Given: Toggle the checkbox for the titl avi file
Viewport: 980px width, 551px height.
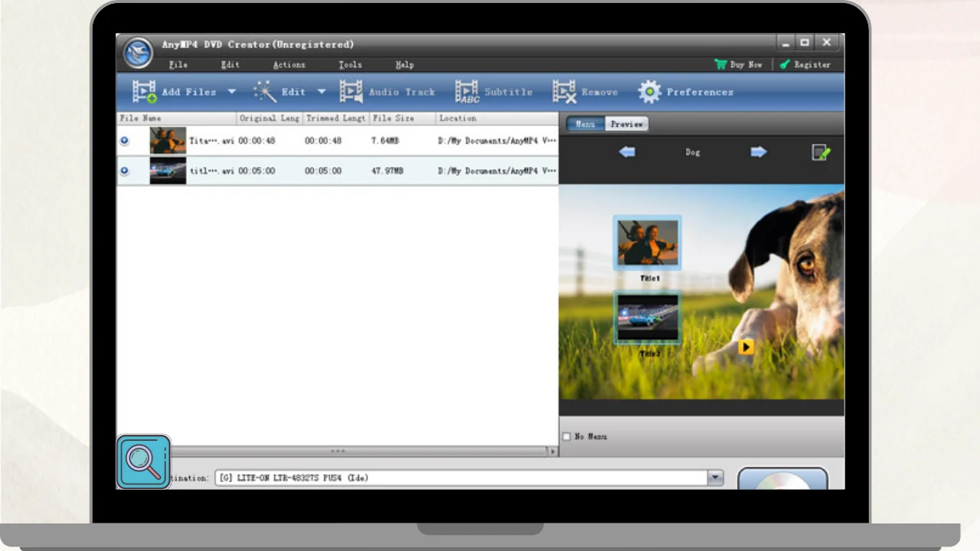Looking at the screenshot, I should pyautogui.click(x=124, y=171).
